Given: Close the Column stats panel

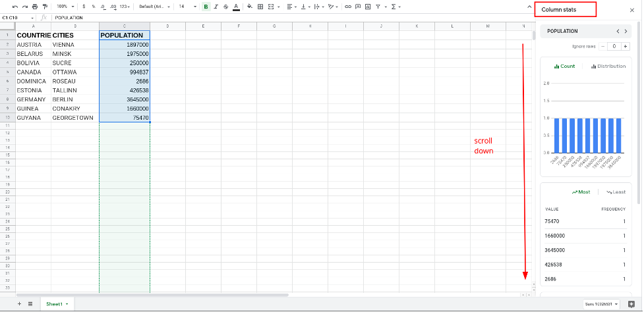Looking at the screenshot, I should pos(632,11).
